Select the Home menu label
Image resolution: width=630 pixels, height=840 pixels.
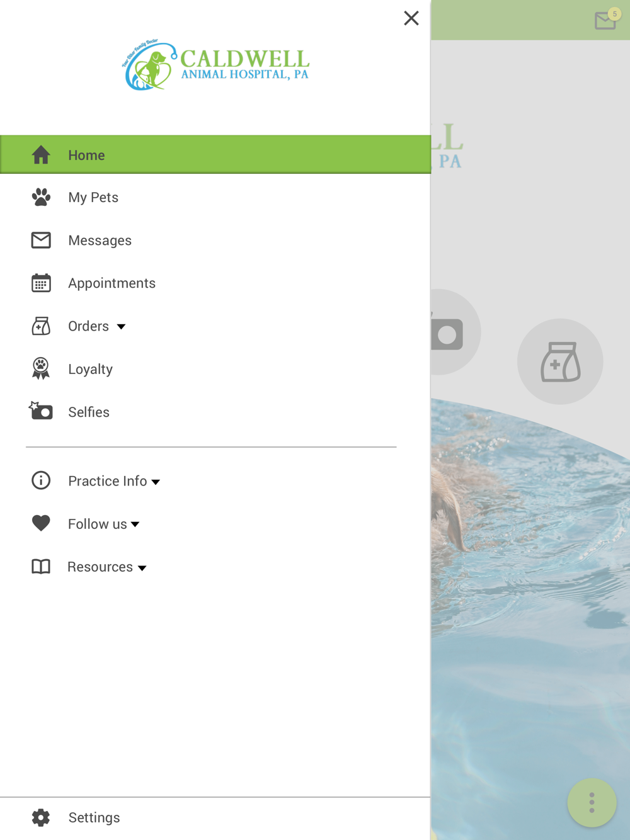(86, 155)
